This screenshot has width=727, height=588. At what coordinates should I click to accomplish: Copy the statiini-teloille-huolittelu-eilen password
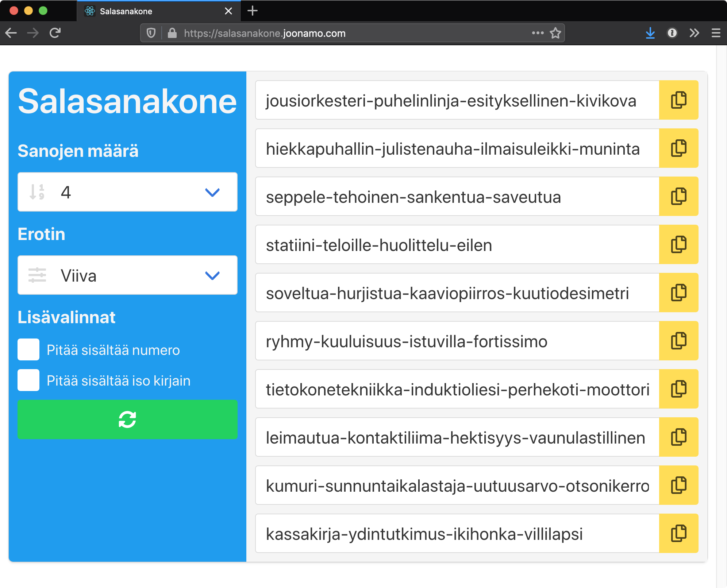click(678, 244)
